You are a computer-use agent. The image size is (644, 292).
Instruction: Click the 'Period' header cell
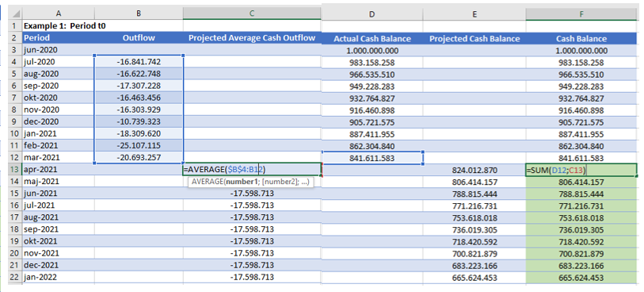tap(59, 38)
